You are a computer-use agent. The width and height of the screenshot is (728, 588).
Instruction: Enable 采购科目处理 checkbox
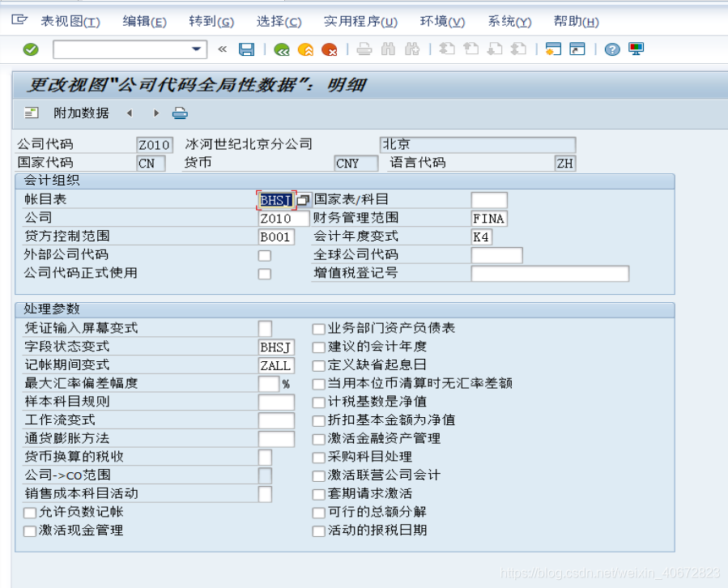pyautogui.click(x=318, y=458)
